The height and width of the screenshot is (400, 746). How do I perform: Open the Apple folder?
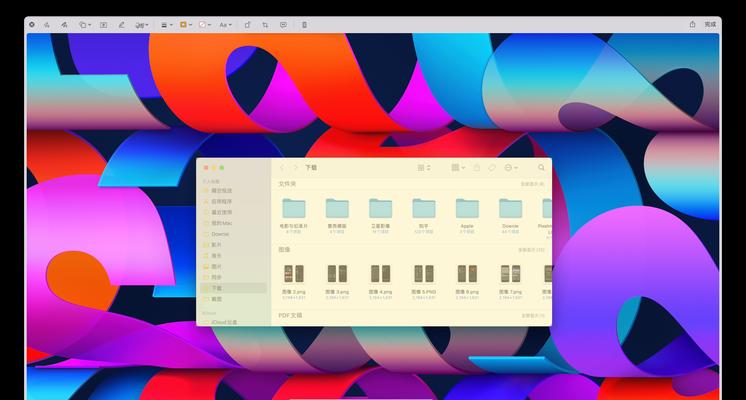coord(467,208)
